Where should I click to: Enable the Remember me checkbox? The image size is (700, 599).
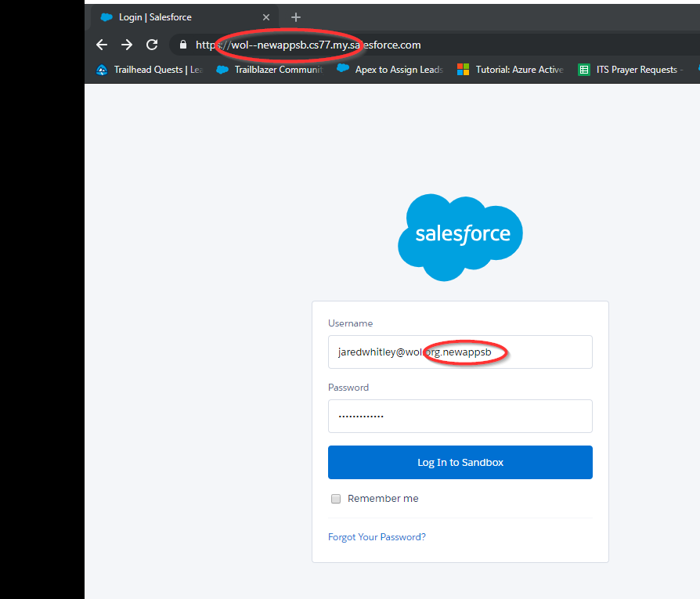click(x=336, y=499)
